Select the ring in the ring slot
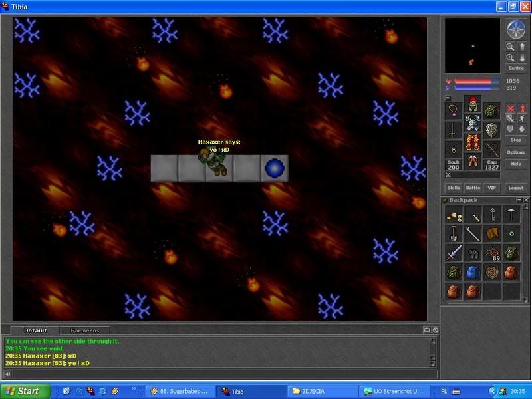 coord(454,150)
